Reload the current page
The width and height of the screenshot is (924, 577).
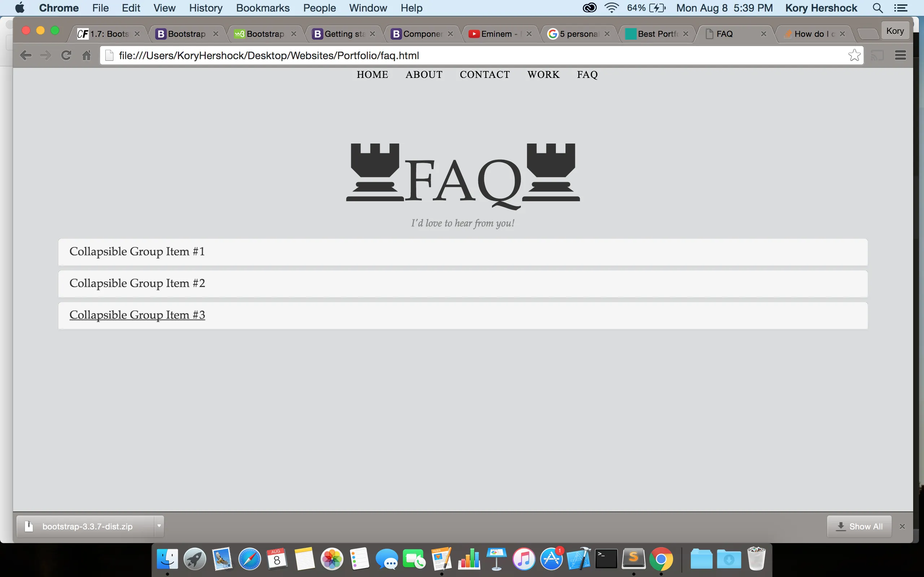[x=66, y=55]
